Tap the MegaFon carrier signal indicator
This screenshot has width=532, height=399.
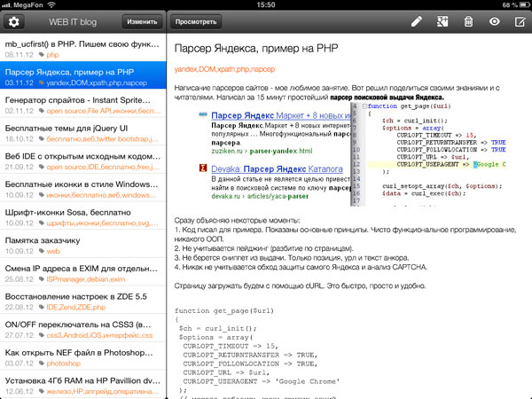(x=23, y=5)
